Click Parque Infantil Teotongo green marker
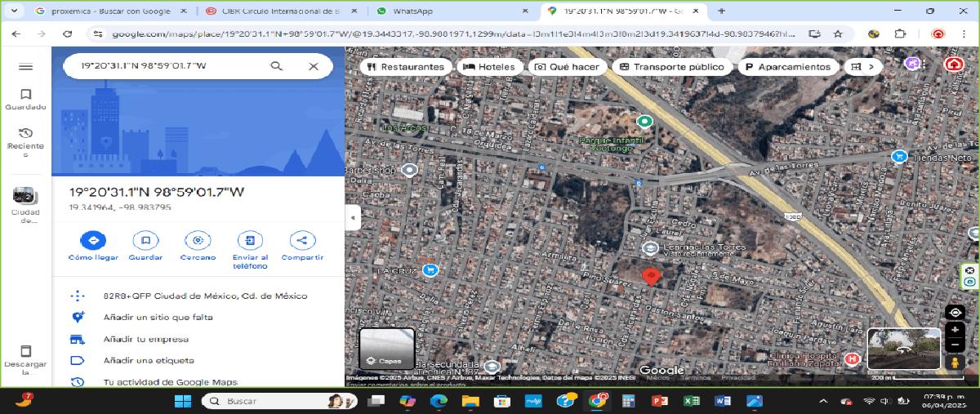 tap(645, 122)
